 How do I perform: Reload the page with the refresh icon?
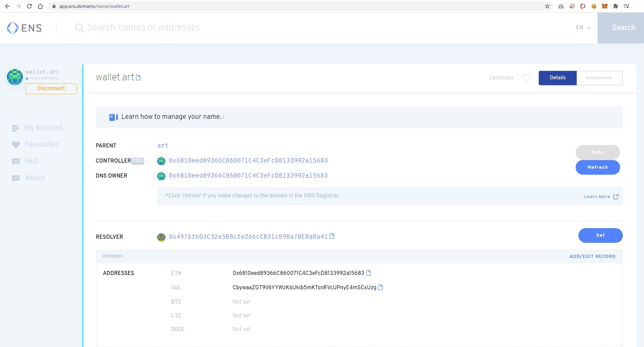[x=29, y=6]
